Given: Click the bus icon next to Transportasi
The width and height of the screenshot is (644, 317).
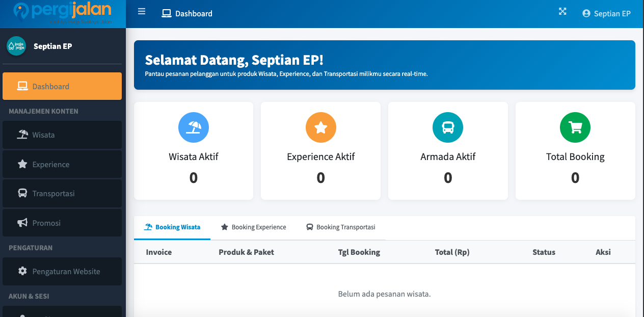Looking at the screenshot, I should pos(22,194).
